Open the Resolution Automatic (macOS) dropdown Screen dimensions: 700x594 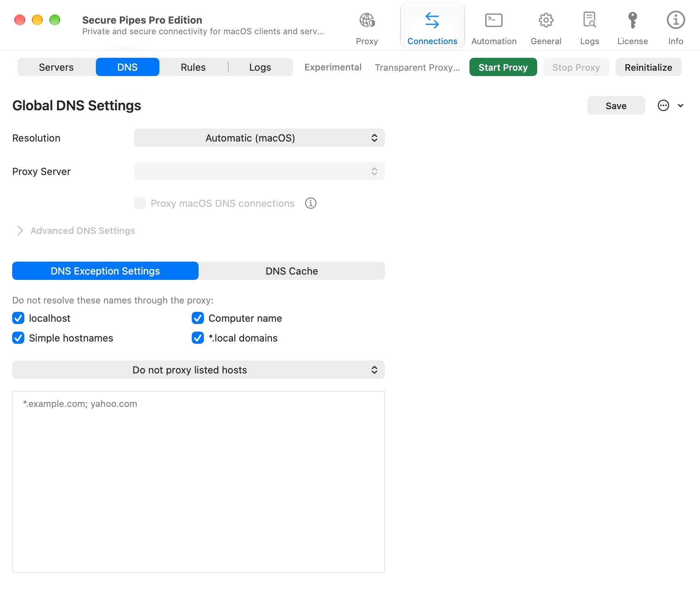coord(259,138)
